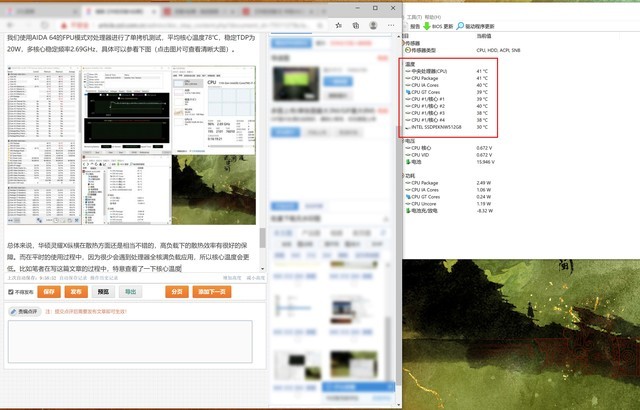Close the active second browser tab
Screen dimensions: 640x410
(x=154, y=11)
